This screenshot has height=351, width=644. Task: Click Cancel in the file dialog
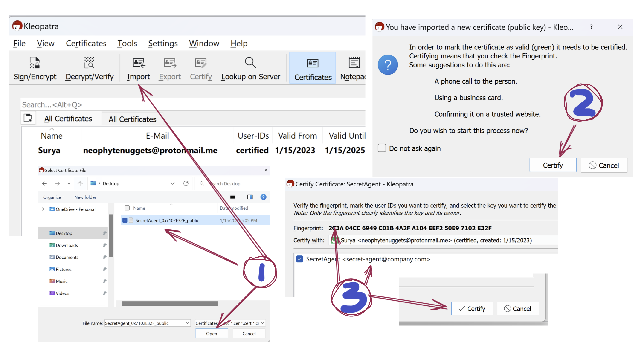249,333
